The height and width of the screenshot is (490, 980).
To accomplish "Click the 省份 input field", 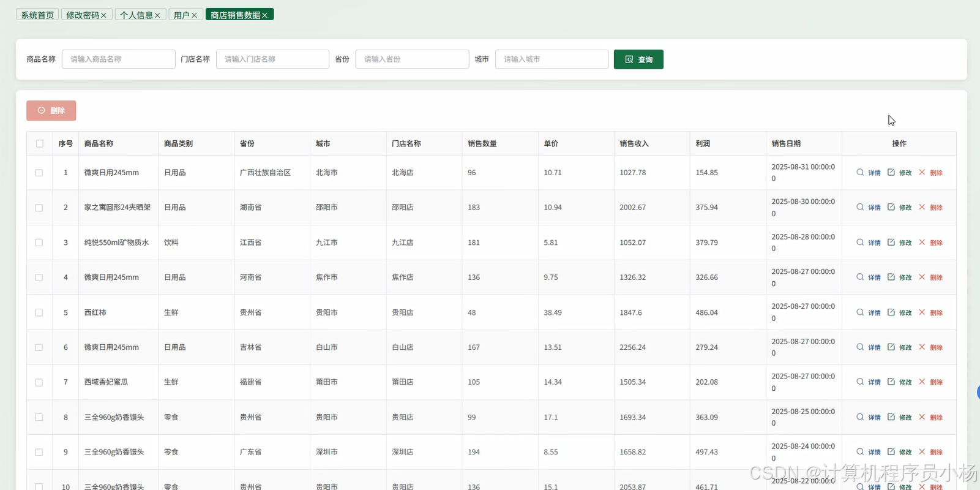I will coord(413,59).
